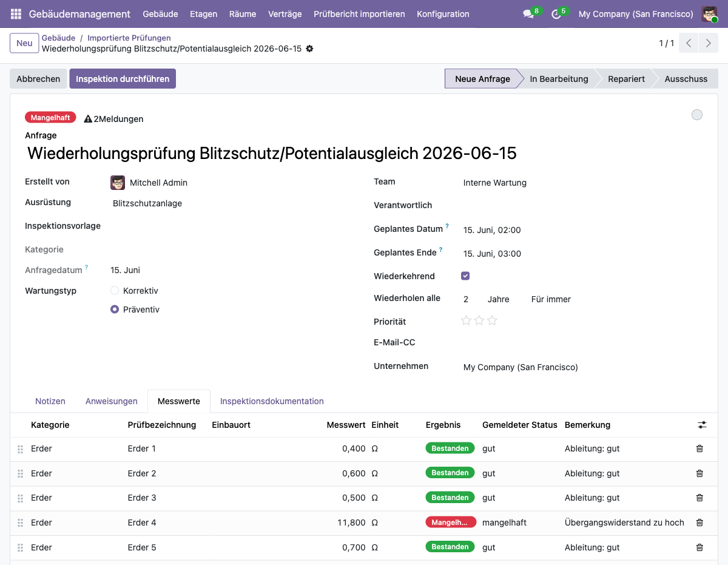Set priority to two stars

[479, 320]
